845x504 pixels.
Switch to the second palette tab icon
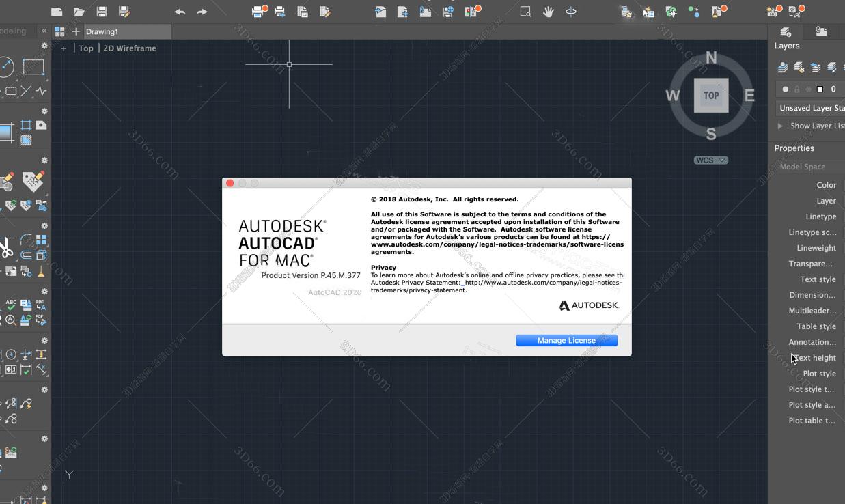click(822, 31)
